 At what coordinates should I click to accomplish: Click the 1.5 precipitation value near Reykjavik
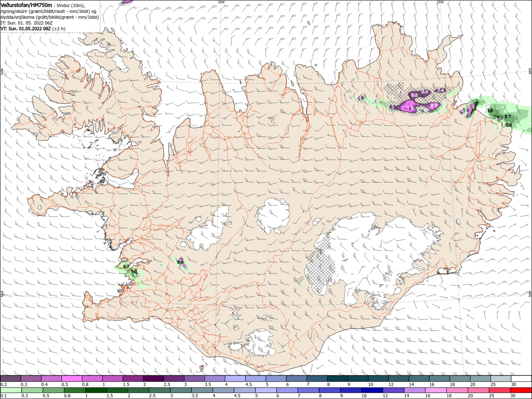(134, 271)
